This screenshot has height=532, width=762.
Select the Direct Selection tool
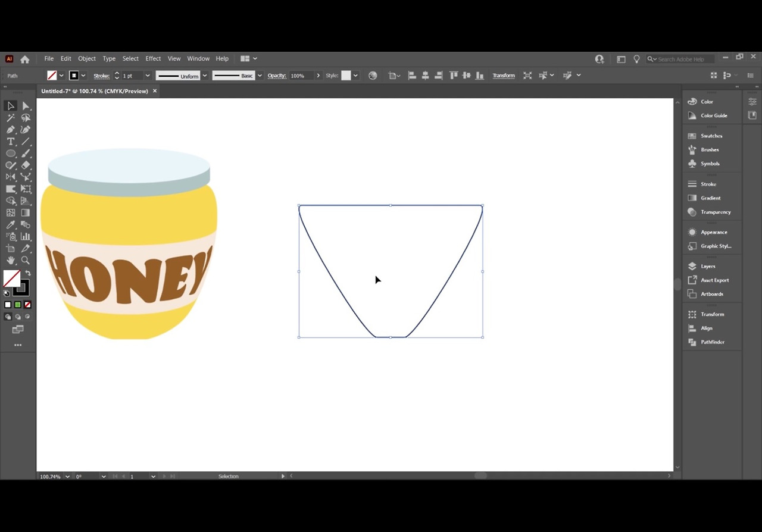point(26,106)
